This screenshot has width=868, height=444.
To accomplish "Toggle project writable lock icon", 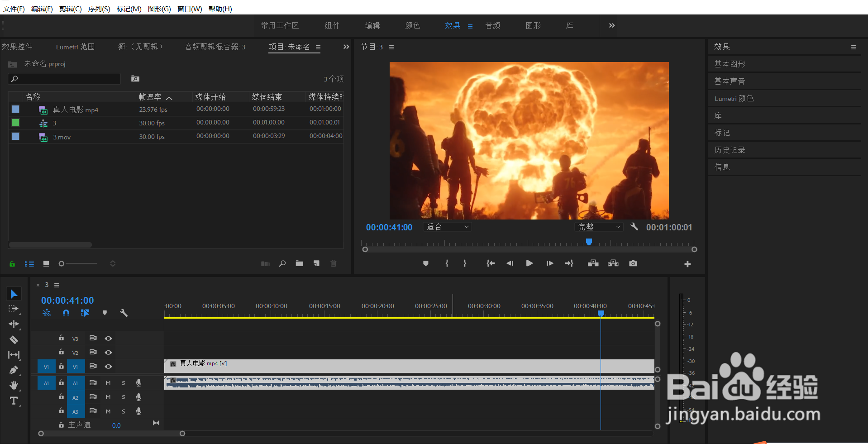I will coord(12,264).
